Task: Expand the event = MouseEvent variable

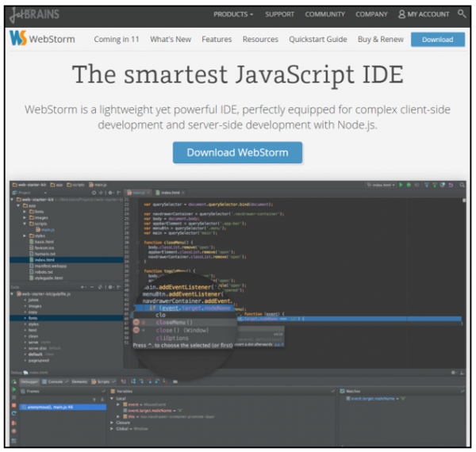Action: [x=118, y=404]
